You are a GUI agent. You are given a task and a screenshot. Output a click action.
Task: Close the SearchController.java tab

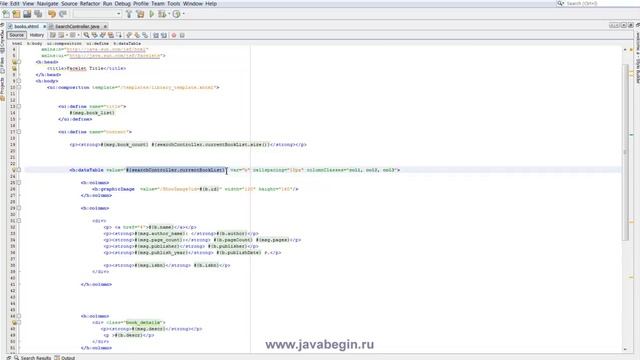pyautogui.click(x=105, y=26)
